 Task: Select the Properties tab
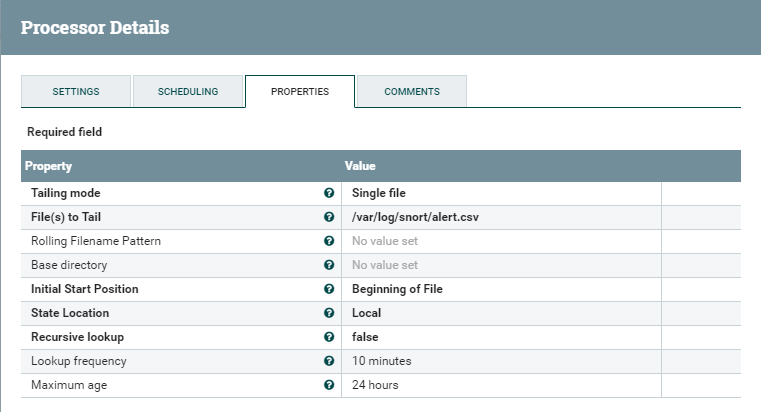(x=300, y=91)
